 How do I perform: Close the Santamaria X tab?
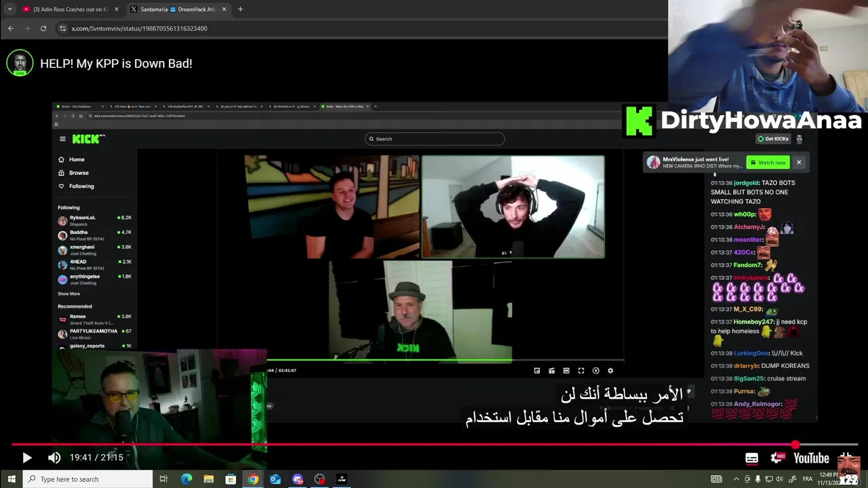pos(224,9)
